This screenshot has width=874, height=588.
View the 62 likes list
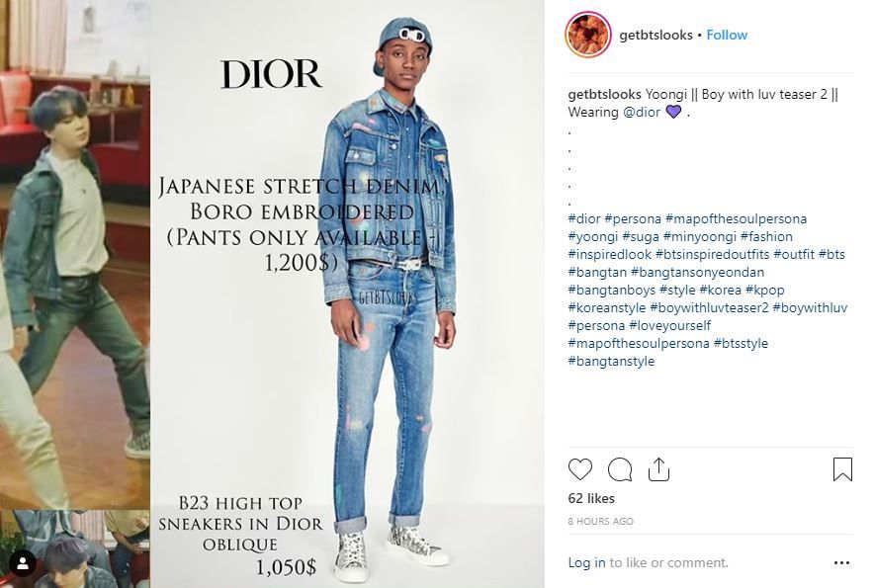[x=591, y=498]
